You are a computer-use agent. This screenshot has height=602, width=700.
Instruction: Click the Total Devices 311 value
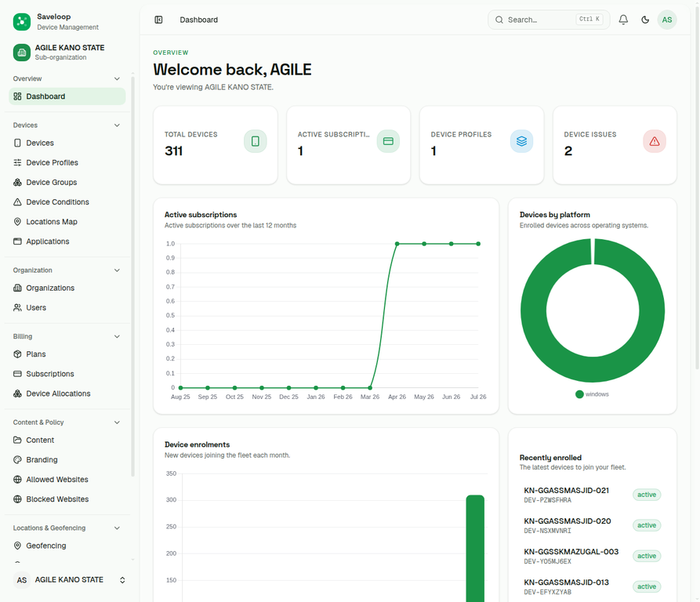coord(174,150)
